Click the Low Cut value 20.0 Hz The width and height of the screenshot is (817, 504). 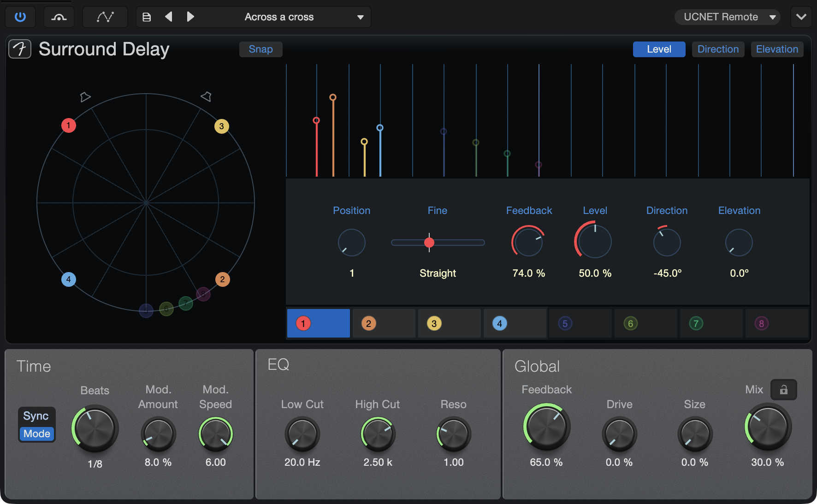302,462
